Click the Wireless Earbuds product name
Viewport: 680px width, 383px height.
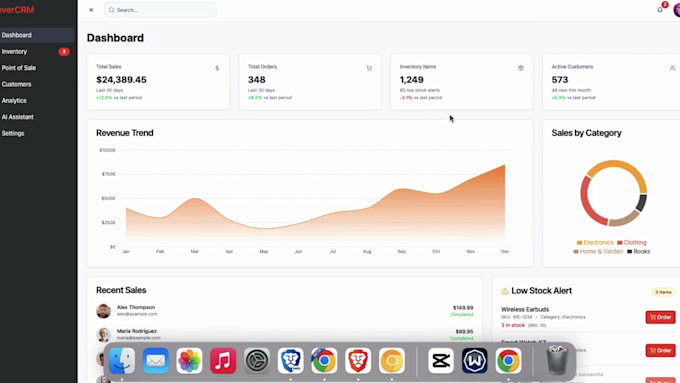coord(525,309)
